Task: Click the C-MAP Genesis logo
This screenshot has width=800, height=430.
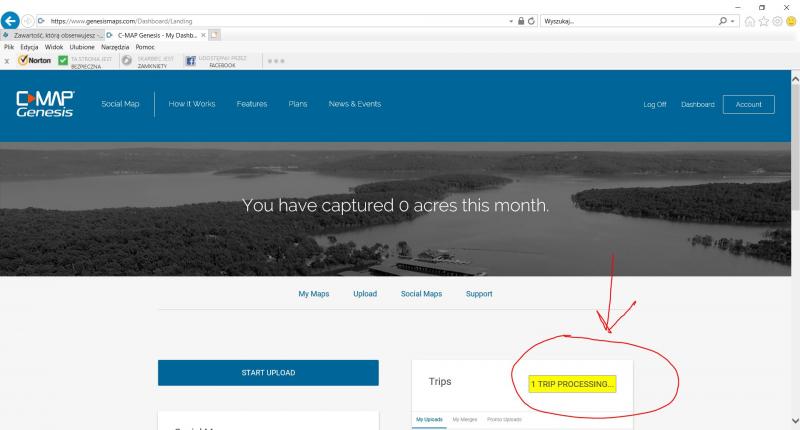Action: (43, 104)
